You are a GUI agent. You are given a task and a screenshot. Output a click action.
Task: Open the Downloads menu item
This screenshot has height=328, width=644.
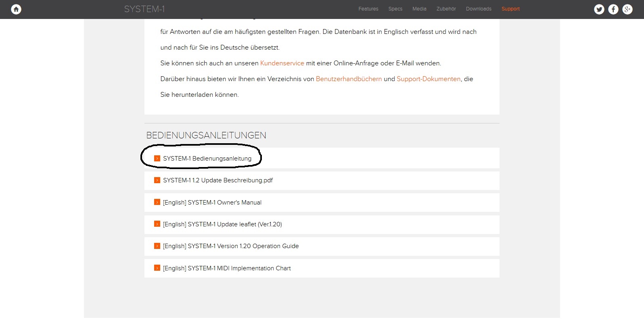[x=479, y=9]
